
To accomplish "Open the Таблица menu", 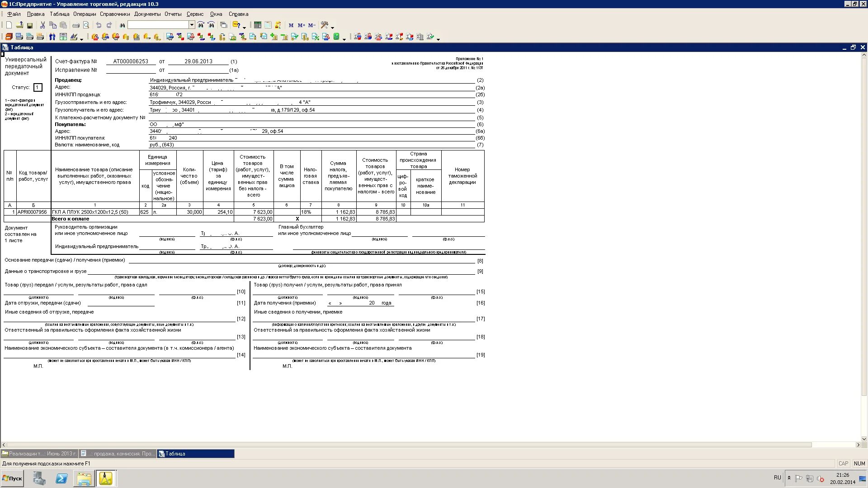I will [x=59, y=14].
